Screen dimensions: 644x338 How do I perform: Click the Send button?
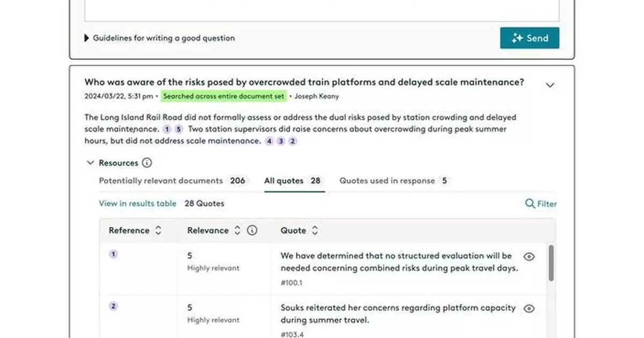530,38
